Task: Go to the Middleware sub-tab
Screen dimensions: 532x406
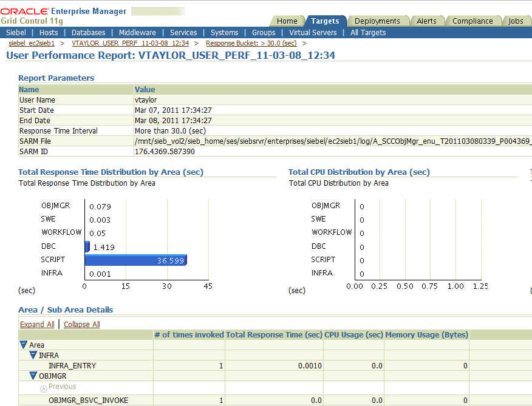Action: click(137, 33)
